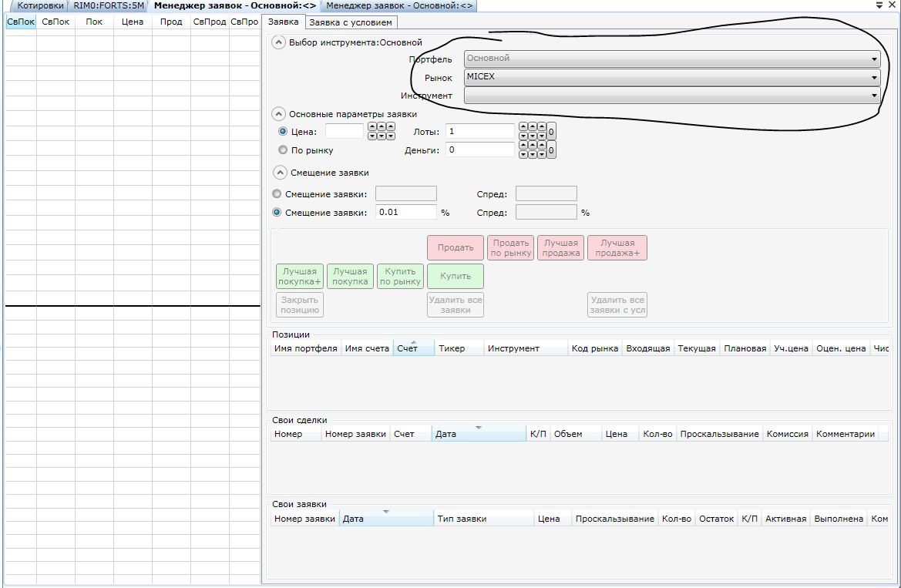Click the Лучшая покупка+ button
901x588 pixels.
[x=301, y=277]
